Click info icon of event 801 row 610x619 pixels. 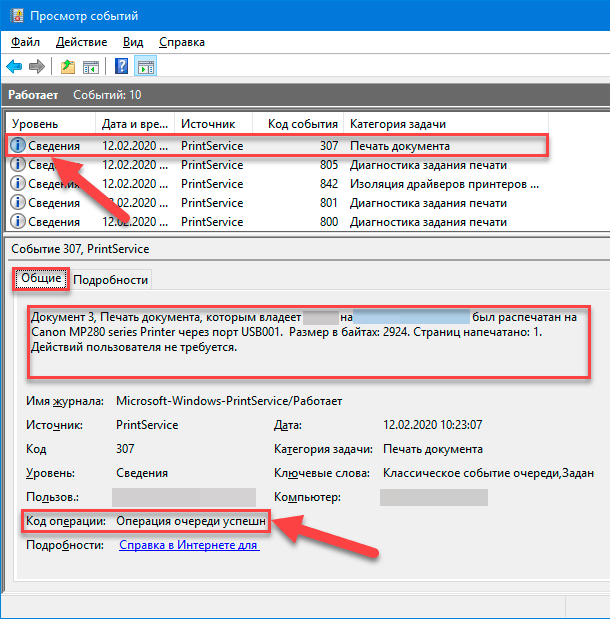(x=18, y=202)
